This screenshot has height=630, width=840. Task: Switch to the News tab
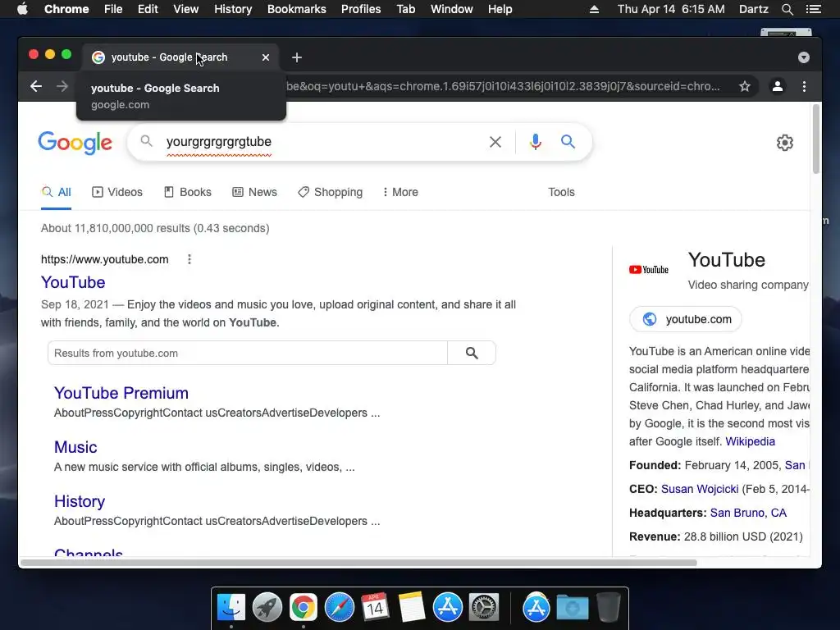[x=254, y=192]
